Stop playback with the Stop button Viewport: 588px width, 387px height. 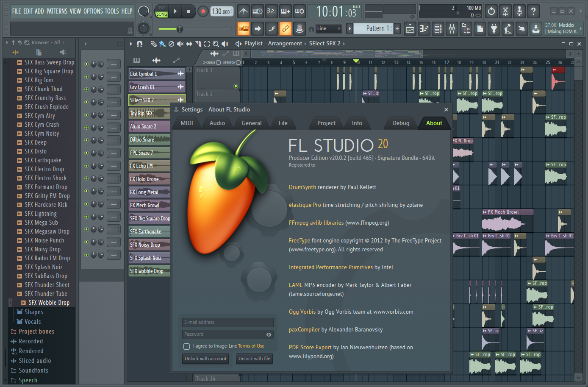pos(189,11)
